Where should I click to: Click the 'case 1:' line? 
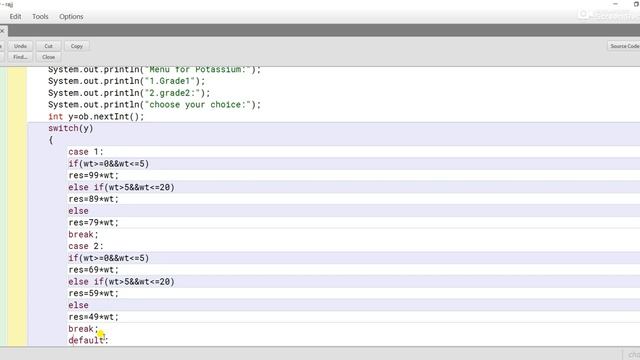point(86,152)
